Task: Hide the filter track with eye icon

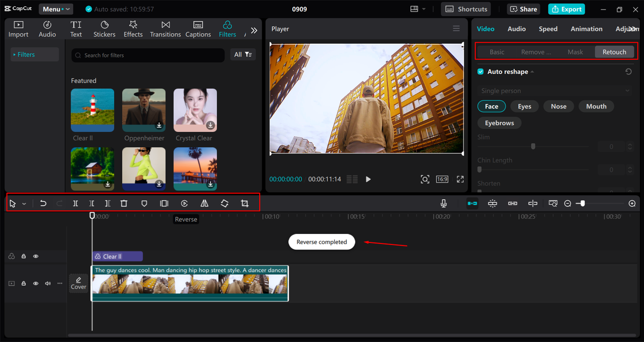Action: click(36, 256)
